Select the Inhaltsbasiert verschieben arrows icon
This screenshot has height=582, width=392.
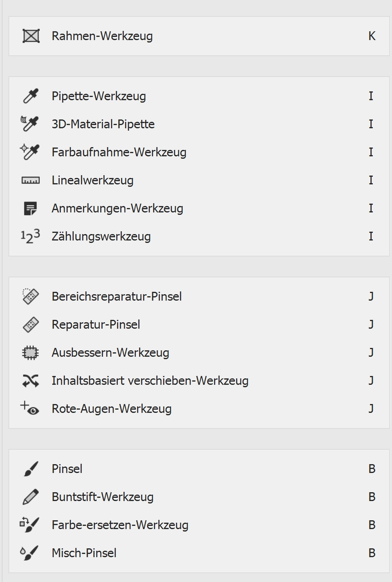[30, 381]
